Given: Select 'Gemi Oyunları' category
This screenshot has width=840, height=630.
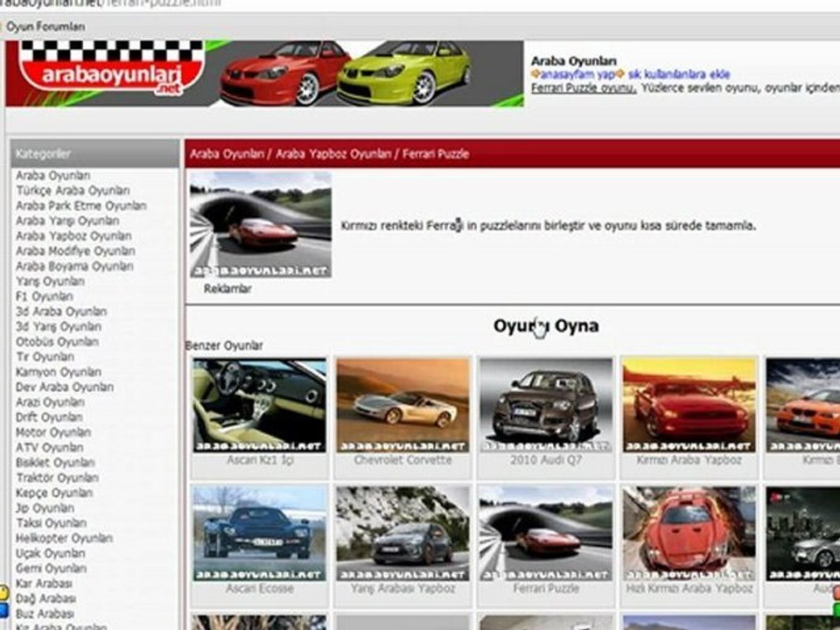Looking at the screenshot, I should [x=52, y=569].
